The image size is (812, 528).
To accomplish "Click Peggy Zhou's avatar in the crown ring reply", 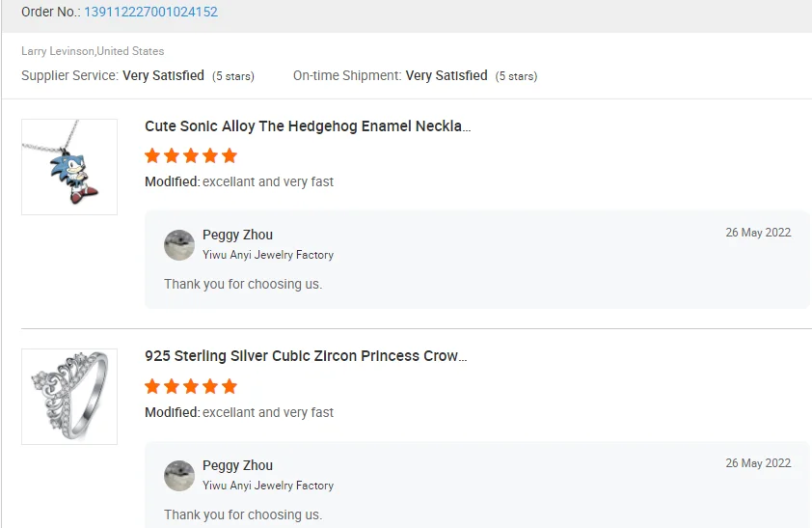I will click(179, 476).
